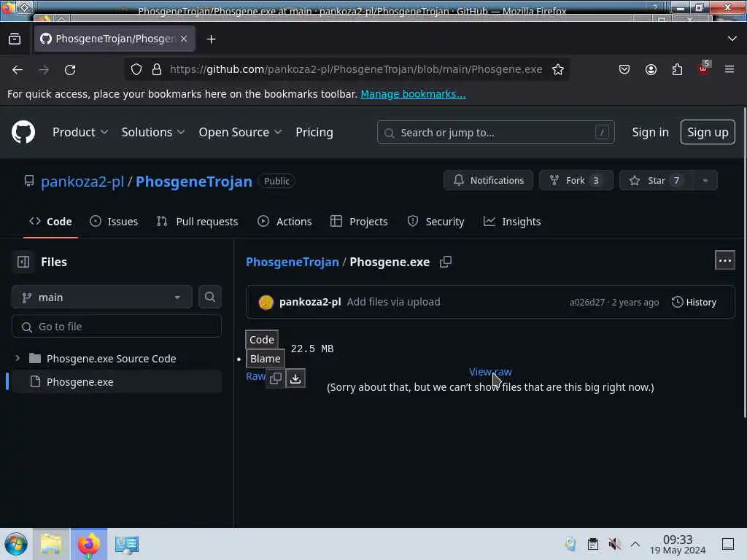Copy file path icon next to Phosgene.exe
The image size is (747, 560).
(x=446, y=262)
